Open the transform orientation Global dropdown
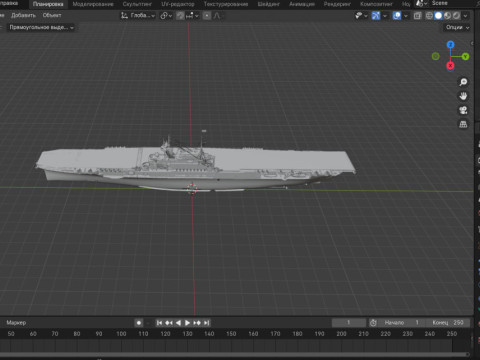 point(138,15)
